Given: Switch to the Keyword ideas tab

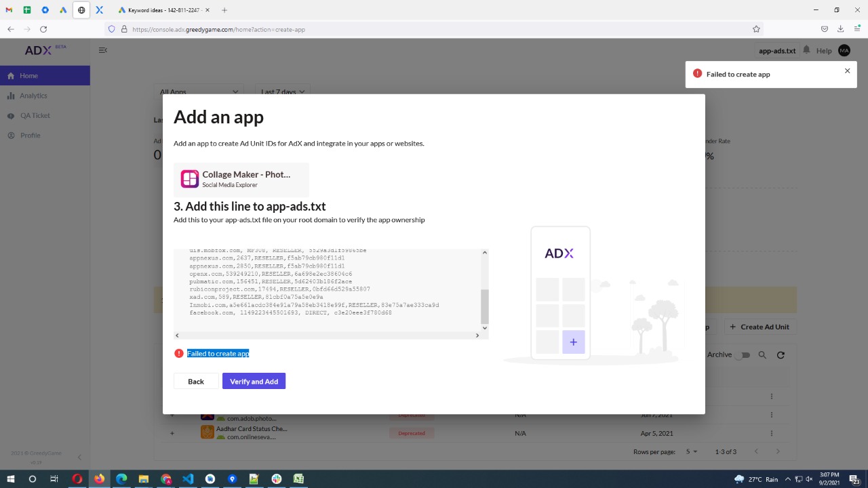Looking at the screenshot, I should click(x=163, y=10).
